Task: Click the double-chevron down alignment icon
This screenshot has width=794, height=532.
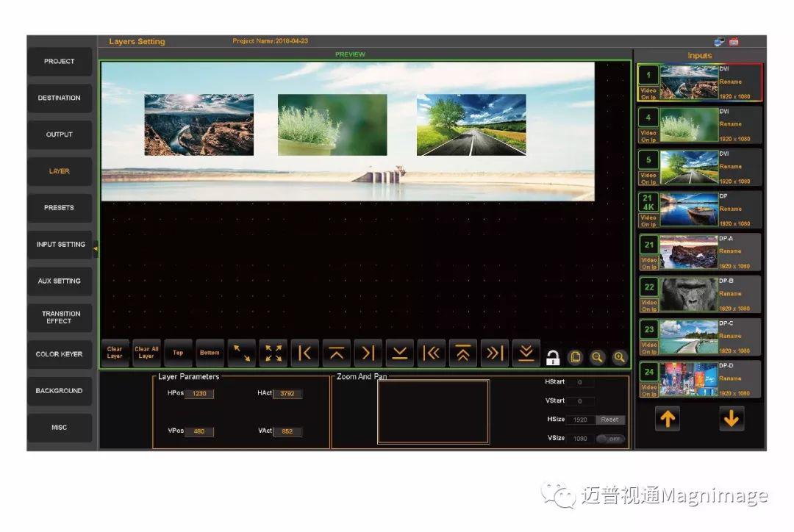Action: [x=526, y=353]
